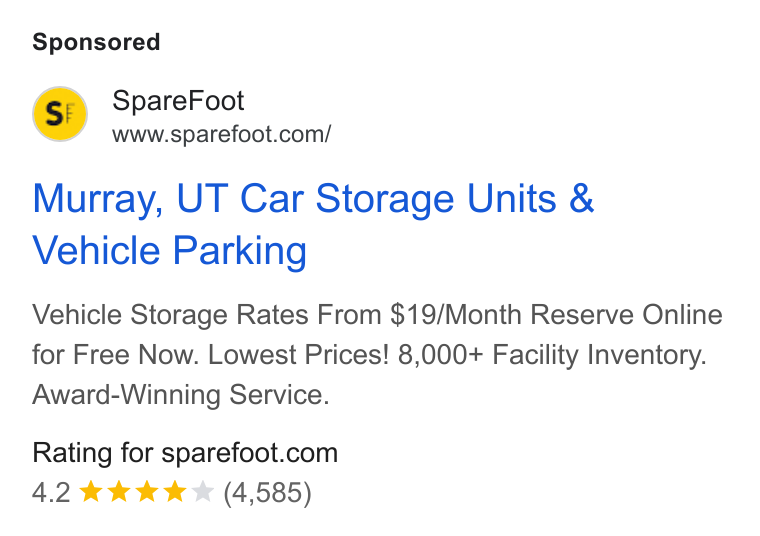760x536 pixels.
Task: Click the Sponsored label
Action: tap(96, 42)
